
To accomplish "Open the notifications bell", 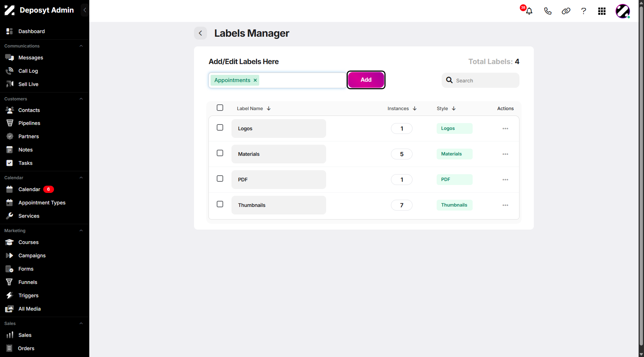I will pyautogui.click(x=529, y=11).
